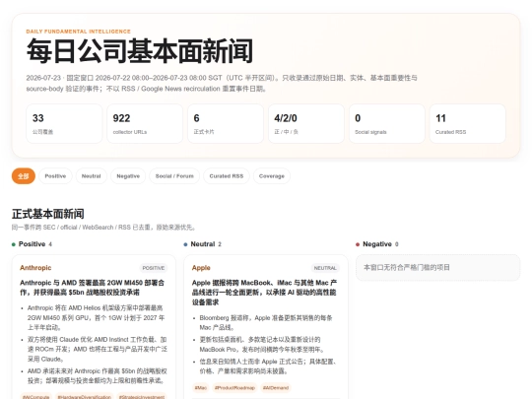Click the date window description starting 2026-07-23
The height and width of the screenshot is (399, 532).
click(222, 83)
